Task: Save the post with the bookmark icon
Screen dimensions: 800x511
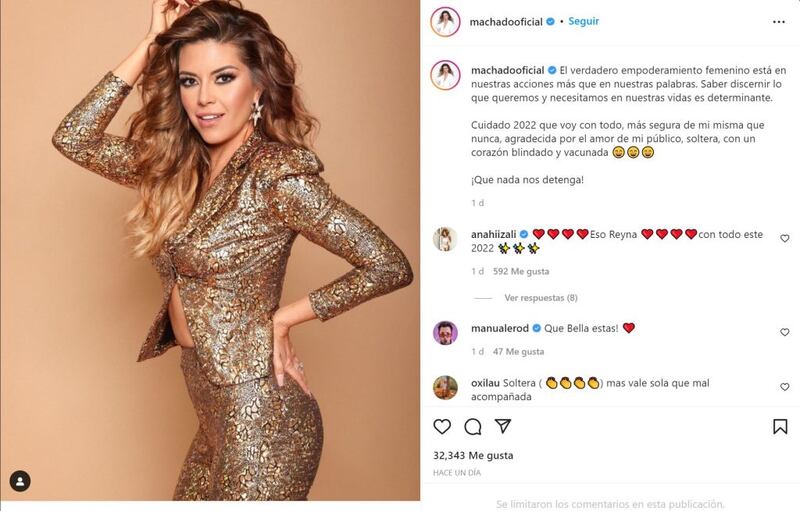Action: [x=780, y=426]
